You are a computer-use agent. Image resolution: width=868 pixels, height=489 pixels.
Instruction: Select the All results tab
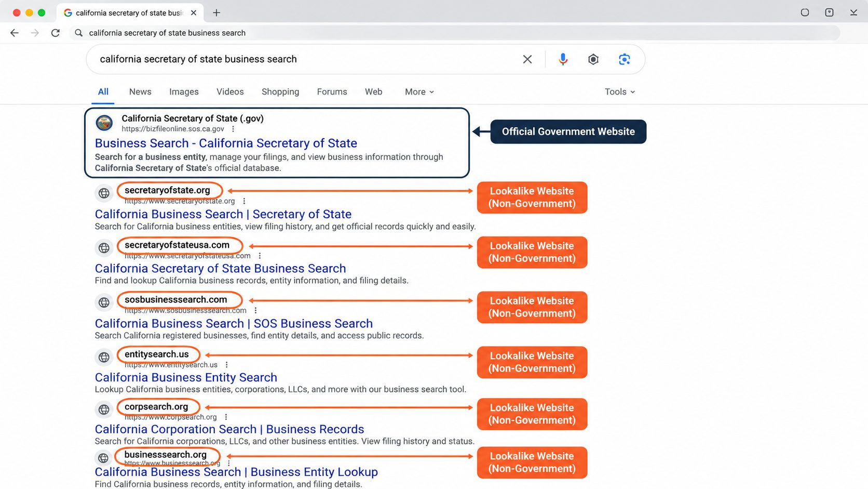[x=103, y=92]
